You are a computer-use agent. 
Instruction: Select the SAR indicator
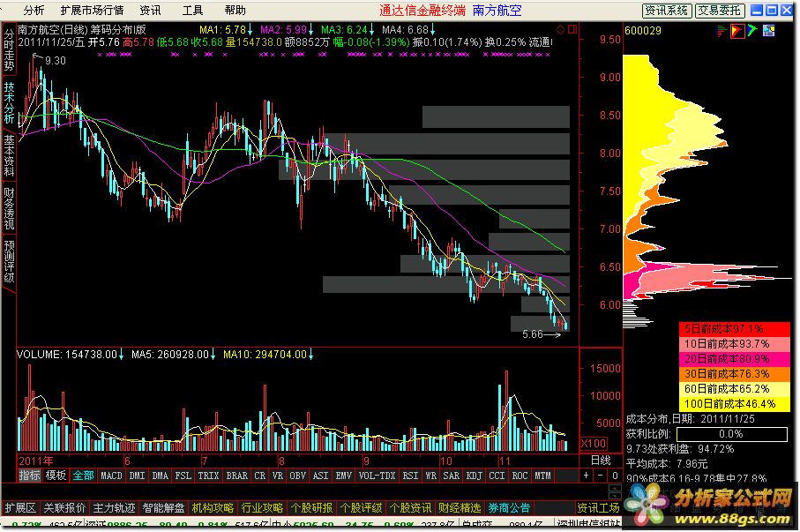pyautogui.click(x=451, y=476)
